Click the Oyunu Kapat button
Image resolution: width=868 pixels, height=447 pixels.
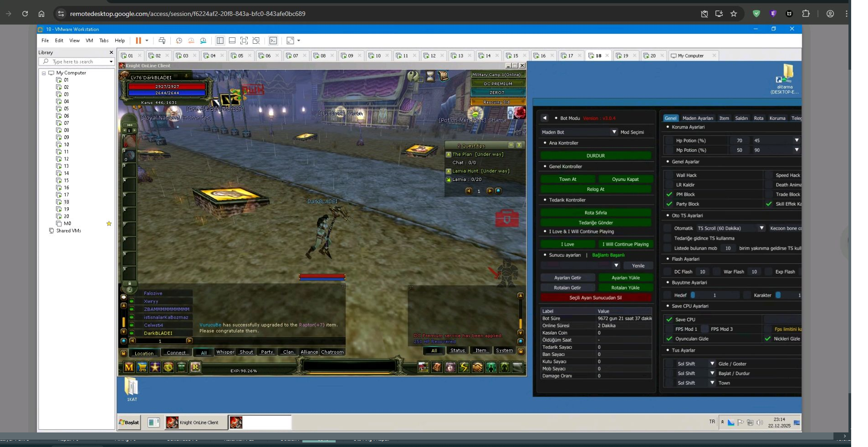pyautogui.click(x=625, y=179)
